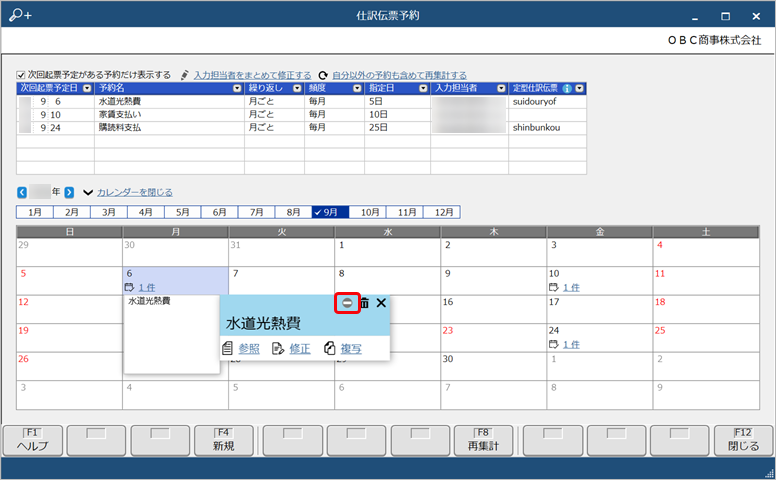Click the zoom magnifier icon in title bar
The image size is (776, 480).
20,15
